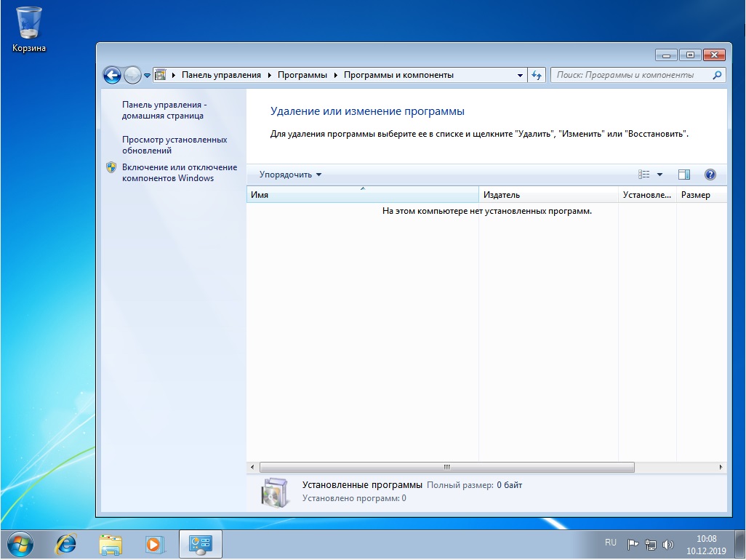Click the Back navigation arrow button

(111, 75)
